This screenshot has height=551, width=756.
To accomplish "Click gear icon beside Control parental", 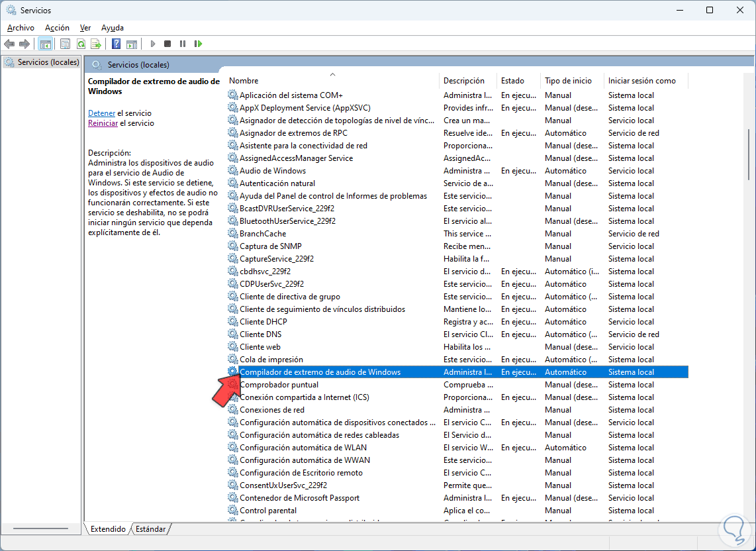I will point(233,511).
